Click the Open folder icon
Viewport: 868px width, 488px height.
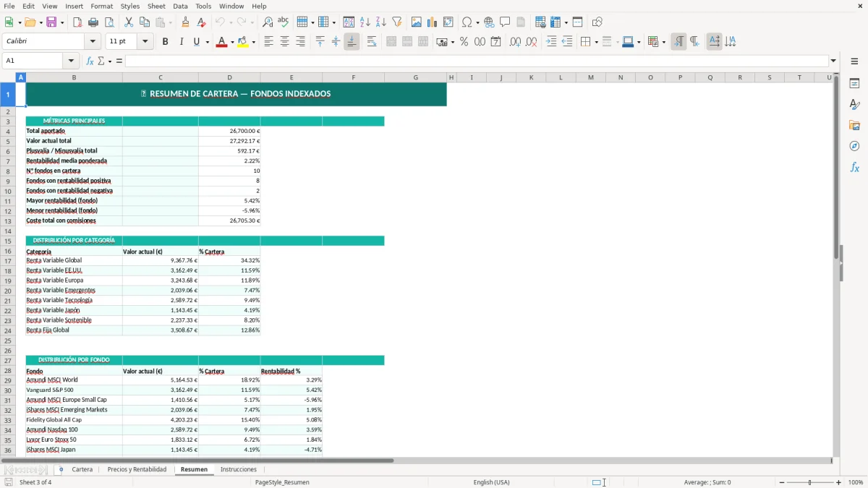[x=29, y=22]
